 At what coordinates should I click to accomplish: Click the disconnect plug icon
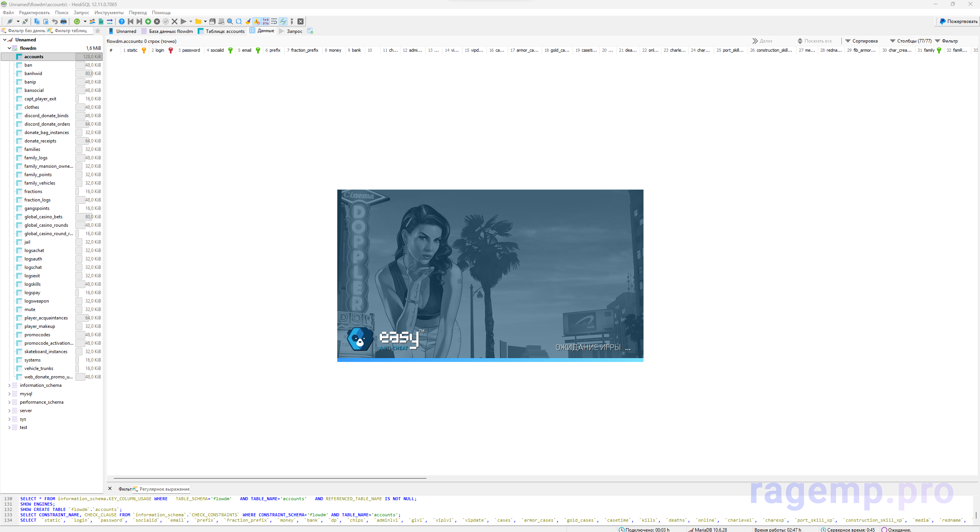tap(25, 21)
